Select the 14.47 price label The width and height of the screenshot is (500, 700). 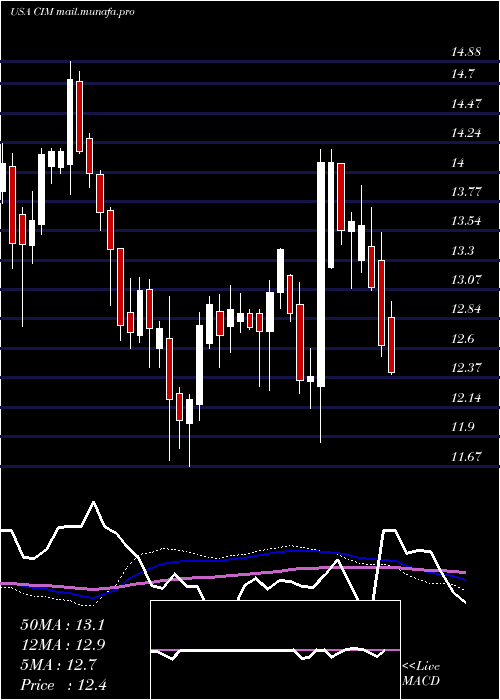click(x=466, y=104)
